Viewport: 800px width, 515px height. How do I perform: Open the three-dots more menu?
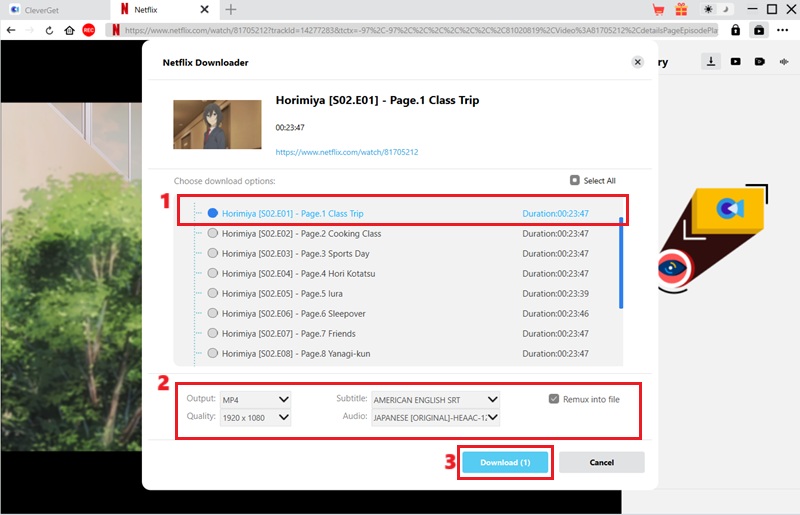(783, 30)
